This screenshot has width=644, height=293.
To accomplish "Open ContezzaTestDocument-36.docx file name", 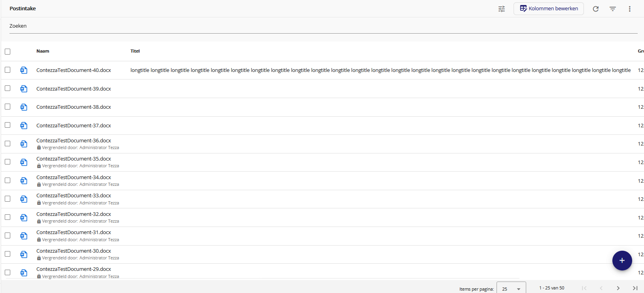I will [74, 141].
